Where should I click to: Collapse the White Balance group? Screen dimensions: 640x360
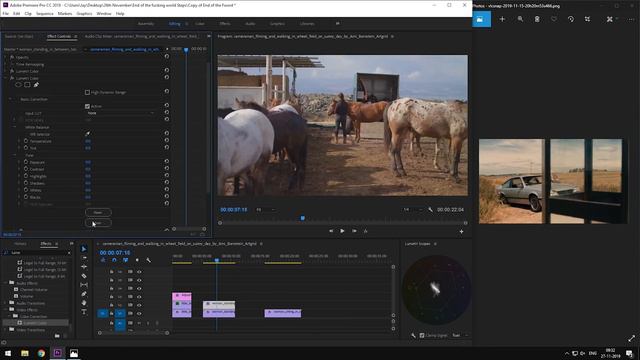(15, 127)
